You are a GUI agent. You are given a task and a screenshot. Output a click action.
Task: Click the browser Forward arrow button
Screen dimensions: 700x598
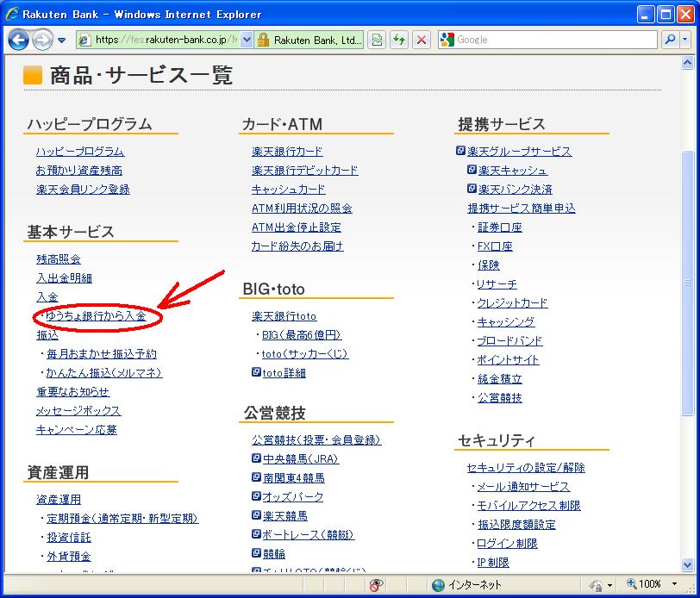coord(43,40)
